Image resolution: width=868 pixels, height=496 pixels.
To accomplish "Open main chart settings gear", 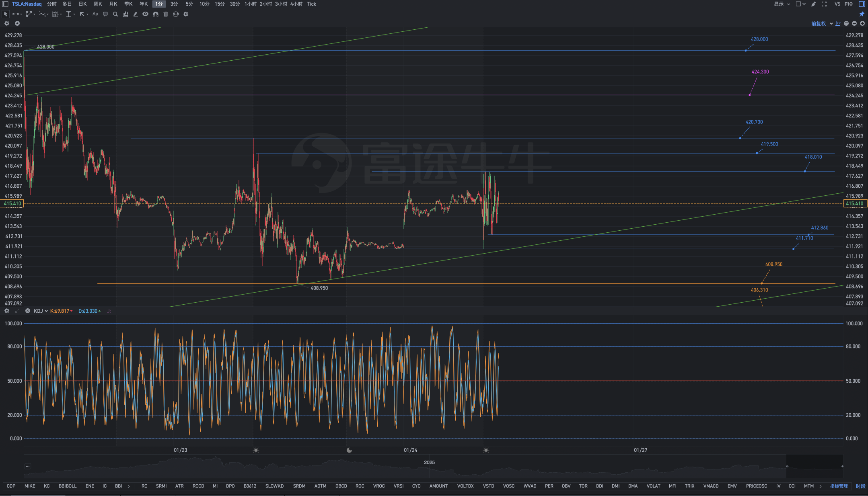I will [x=7, y=23].
